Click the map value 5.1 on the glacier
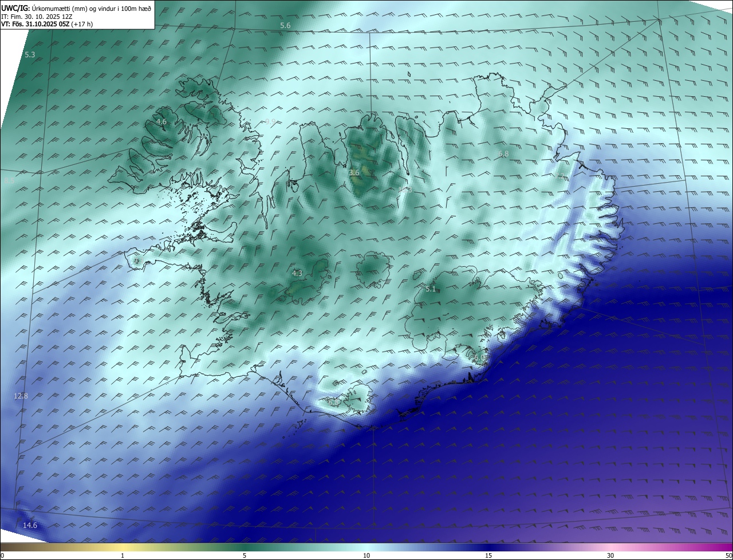The height and width of the screenshot is (560, 733). tap(431, 290)
